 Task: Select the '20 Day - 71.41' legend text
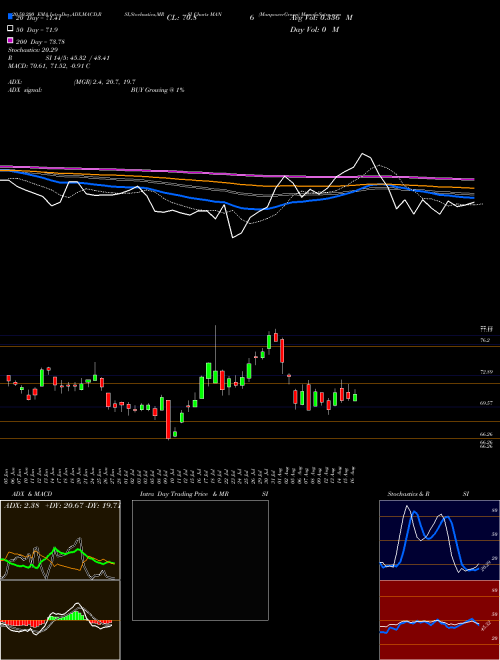pyautogui.click(x=39, y=18)
